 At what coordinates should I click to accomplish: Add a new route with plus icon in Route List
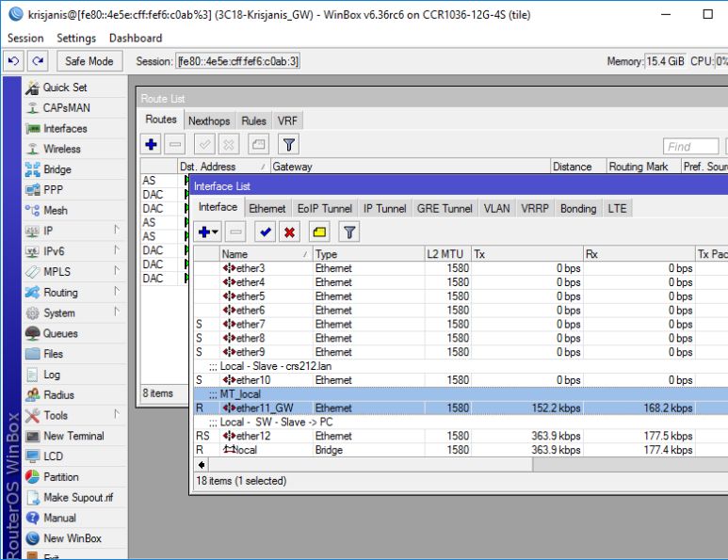(x=151, y=144)
